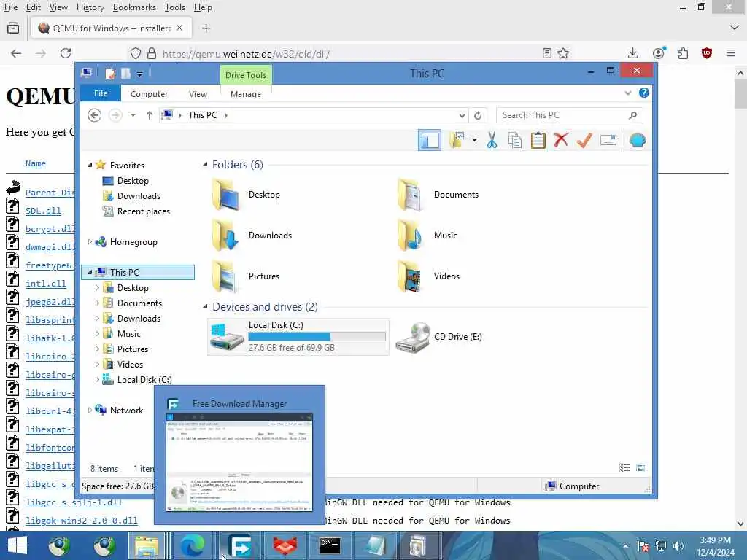The width and height of the screenshot is (747, 560).
Task: Reload the Firefox page
Action: (66, 53)
